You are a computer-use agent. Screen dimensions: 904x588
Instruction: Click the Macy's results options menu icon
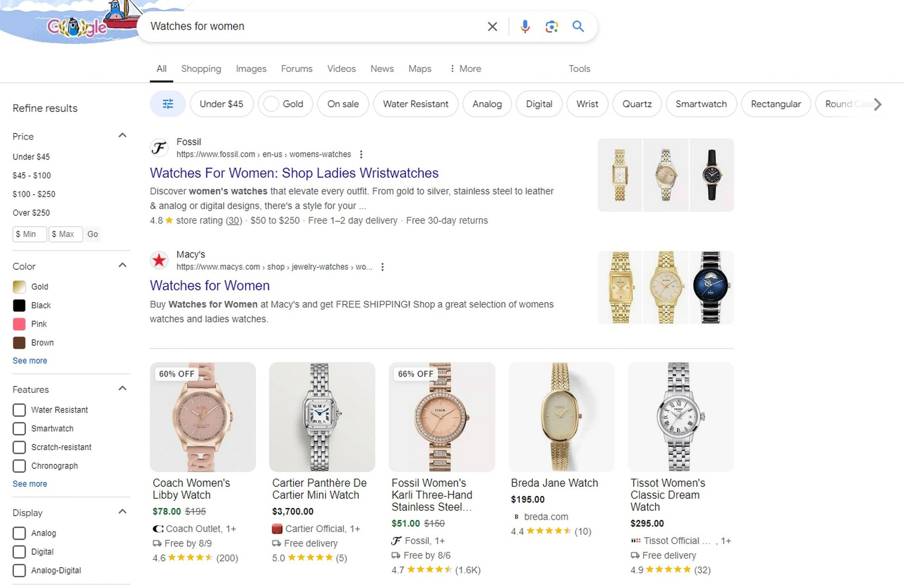[x=383, y=267]
